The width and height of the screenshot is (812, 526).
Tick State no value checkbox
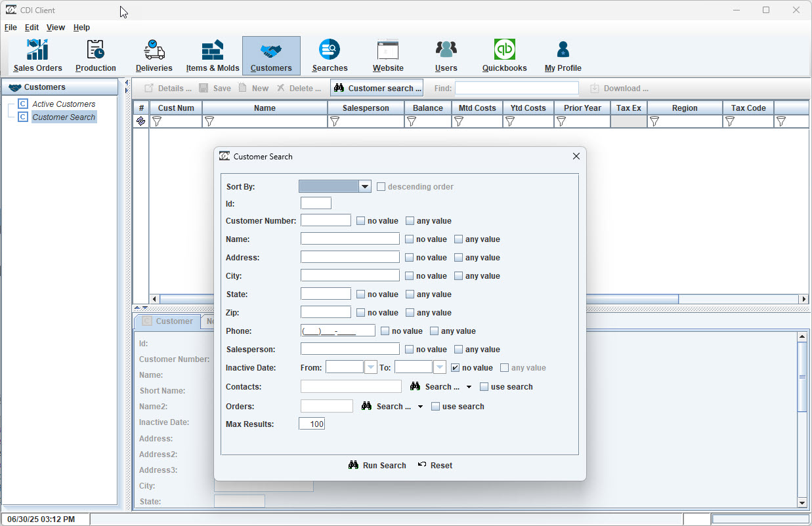coord(361,294)
